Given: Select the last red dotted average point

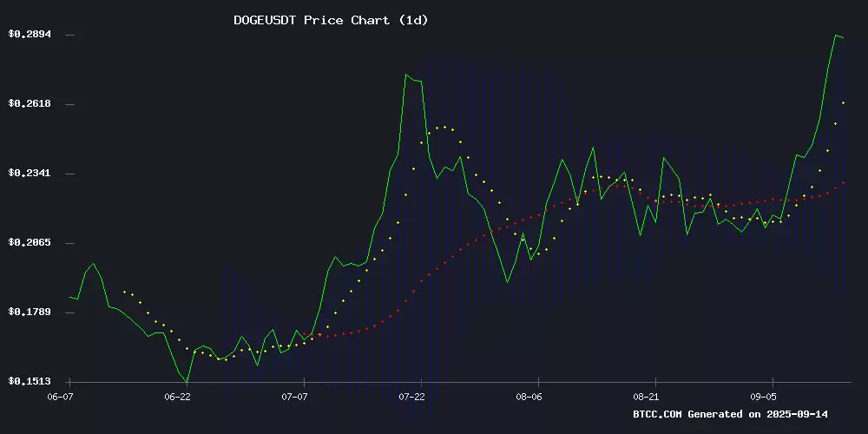Looking at the screenshot, I should [x=843, y=183].
